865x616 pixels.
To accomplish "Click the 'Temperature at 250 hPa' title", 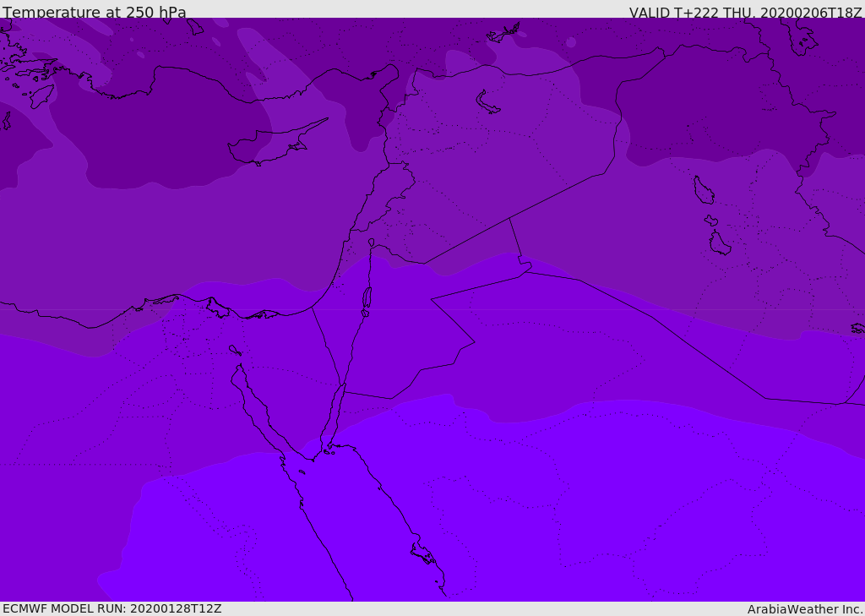I will (95, 12).
